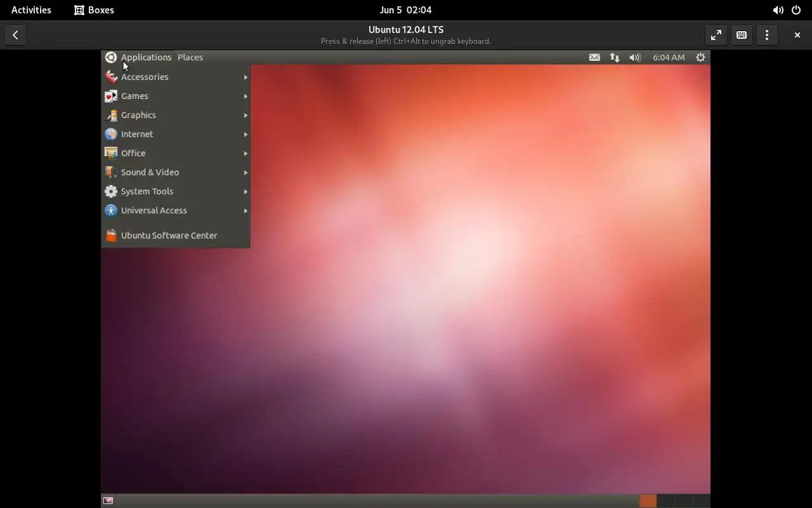Screen dimensions: 812x508
Task: Open the Places menu
Action: (190, 57)
